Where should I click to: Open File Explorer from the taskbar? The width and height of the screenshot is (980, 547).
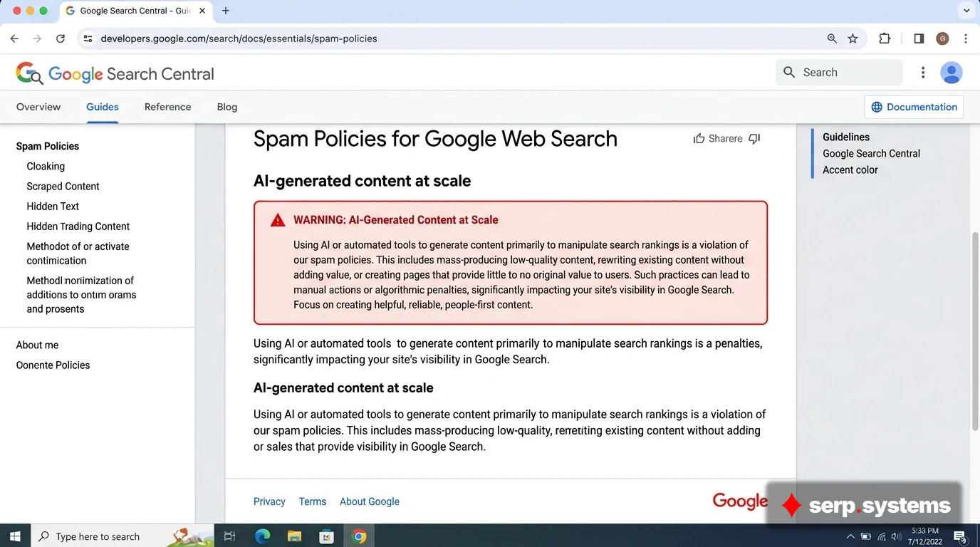[295, 536]
